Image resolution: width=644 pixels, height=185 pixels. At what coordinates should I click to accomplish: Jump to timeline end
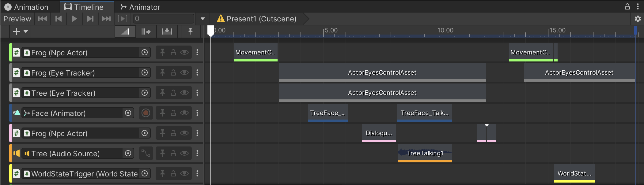pyautogui.click(x=106, y=19)
